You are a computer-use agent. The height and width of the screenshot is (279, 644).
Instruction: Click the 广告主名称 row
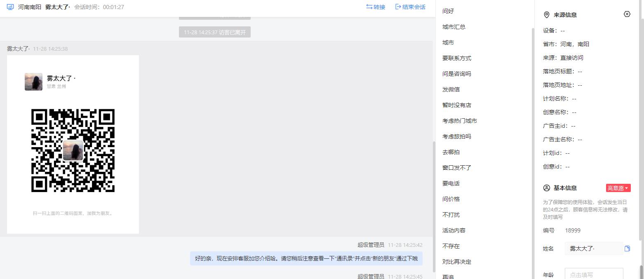(x=562, y=139)
